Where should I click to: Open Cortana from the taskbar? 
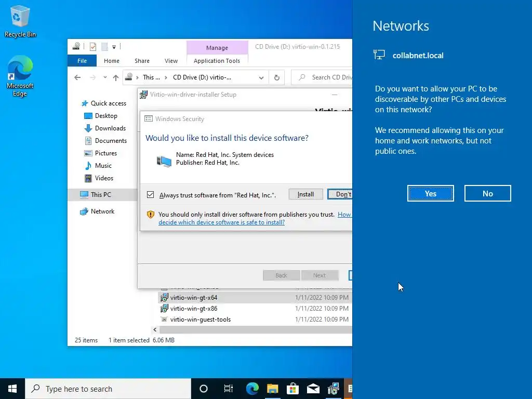204,389
